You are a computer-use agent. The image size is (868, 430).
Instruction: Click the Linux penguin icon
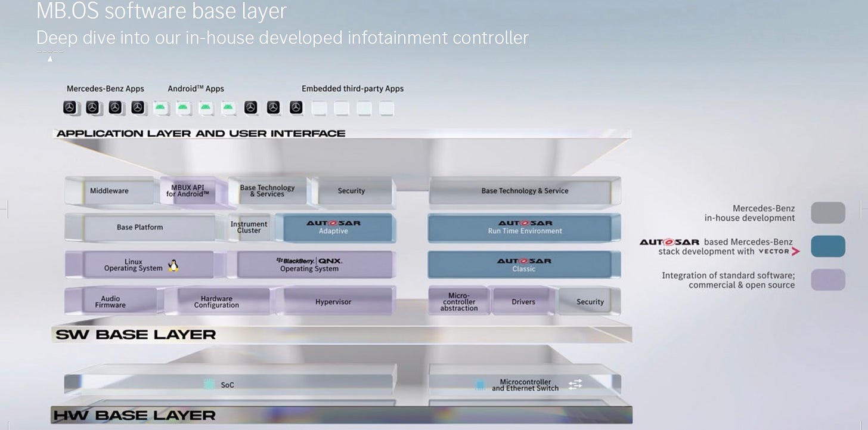(173, 265)
